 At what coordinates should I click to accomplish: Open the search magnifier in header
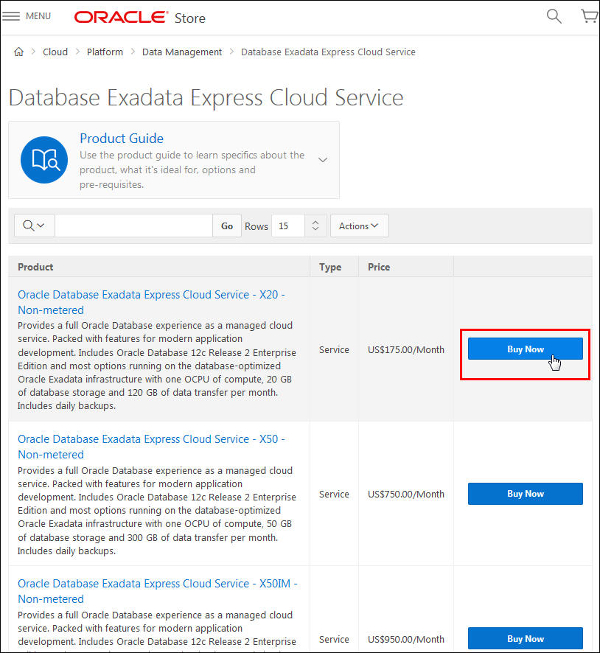[x=554, y=16]
